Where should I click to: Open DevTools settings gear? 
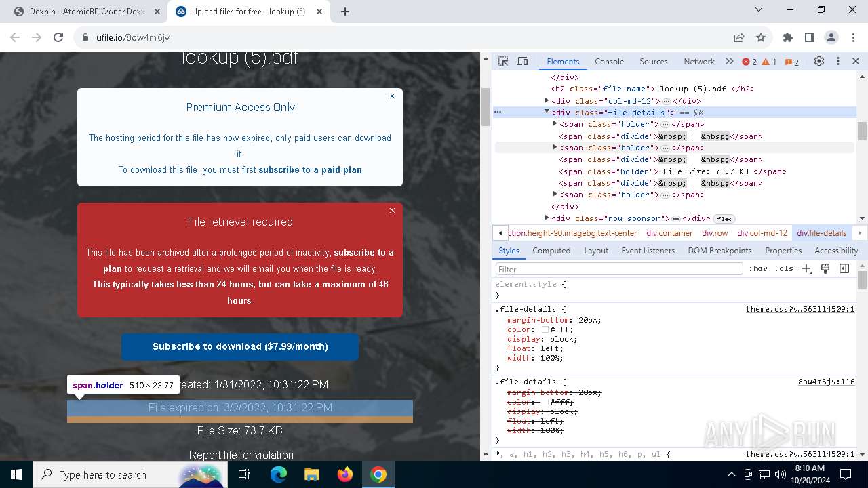[819, 61]
